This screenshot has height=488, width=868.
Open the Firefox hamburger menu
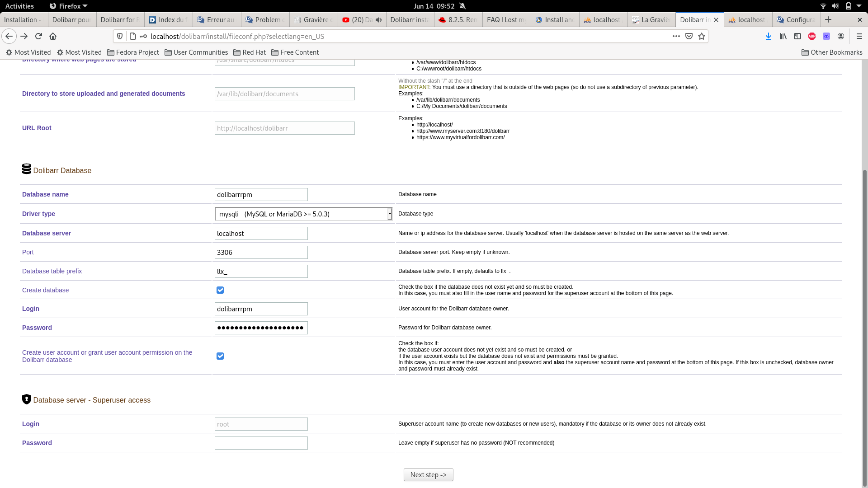(x=859, y=36)
